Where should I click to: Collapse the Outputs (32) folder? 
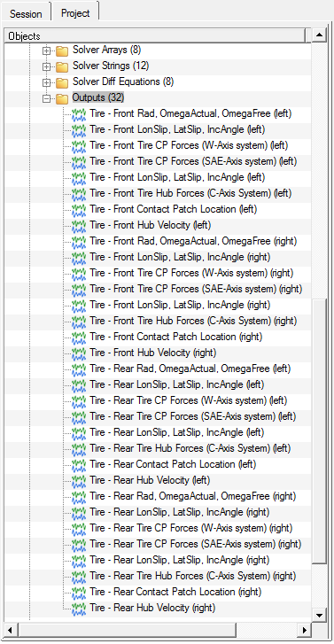[x=47, y=98]
